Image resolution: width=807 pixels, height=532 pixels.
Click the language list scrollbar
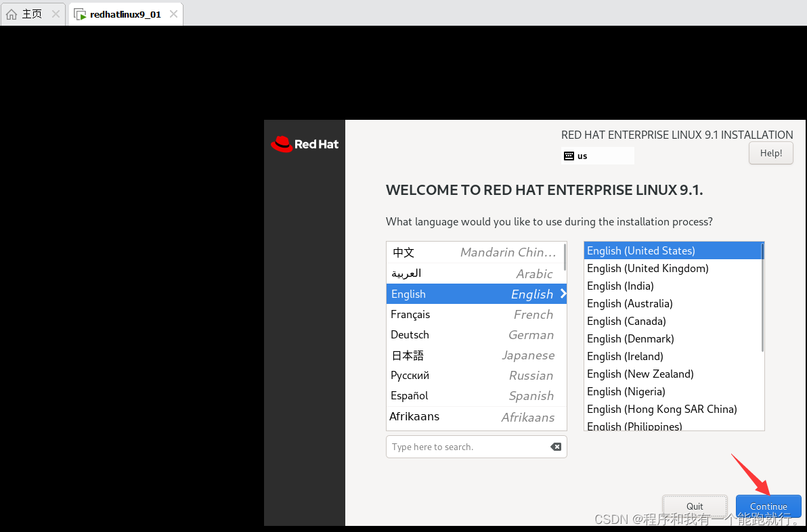pos(565,257)
